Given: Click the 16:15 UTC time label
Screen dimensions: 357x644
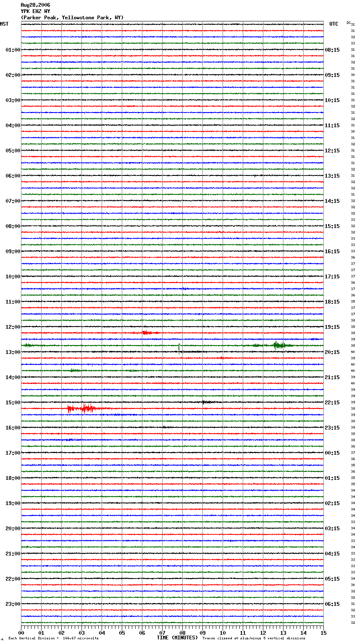Looking at the screenshot, I should pos(332,251).
